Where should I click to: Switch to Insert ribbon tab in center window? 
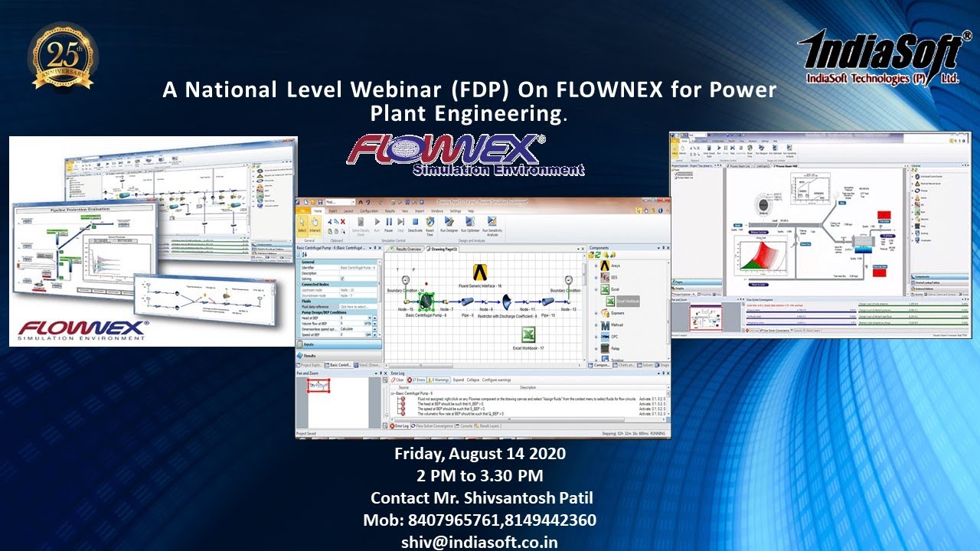coord(332,210)
